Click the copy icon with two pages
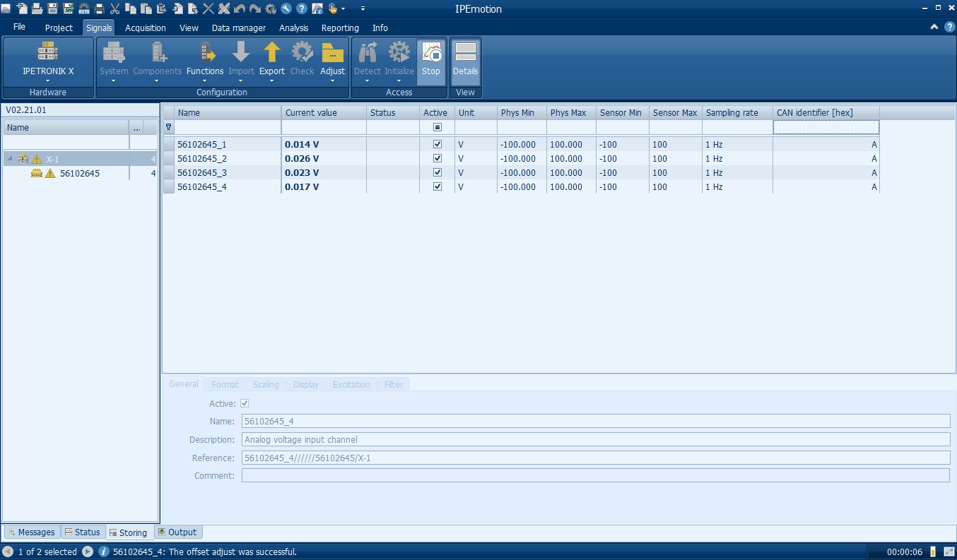 [x=130, y=8]
